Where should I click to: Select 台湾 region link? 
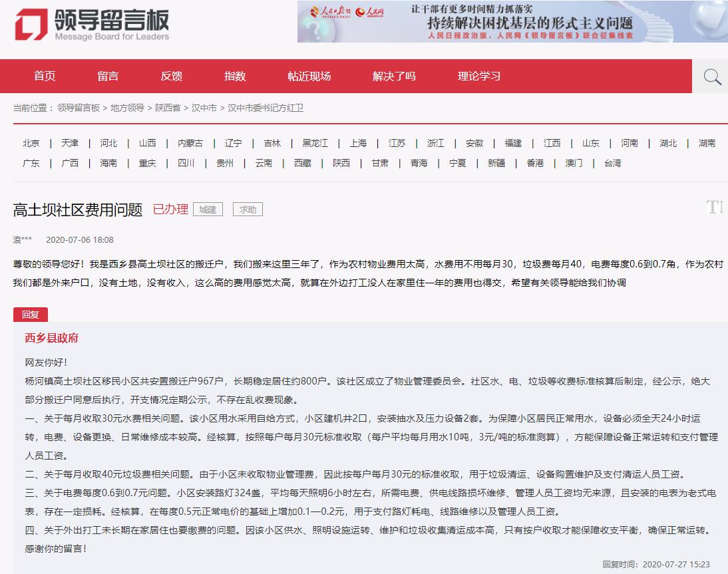613,164
